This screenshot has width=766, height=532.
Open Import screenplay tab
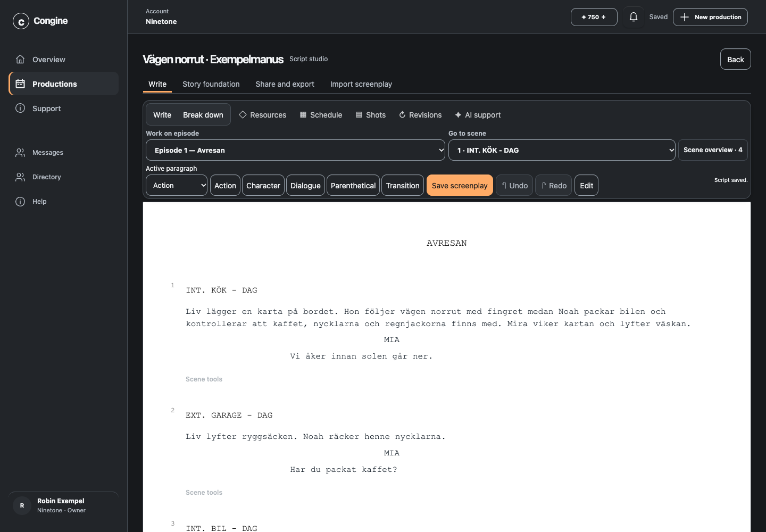coord(361,84)
